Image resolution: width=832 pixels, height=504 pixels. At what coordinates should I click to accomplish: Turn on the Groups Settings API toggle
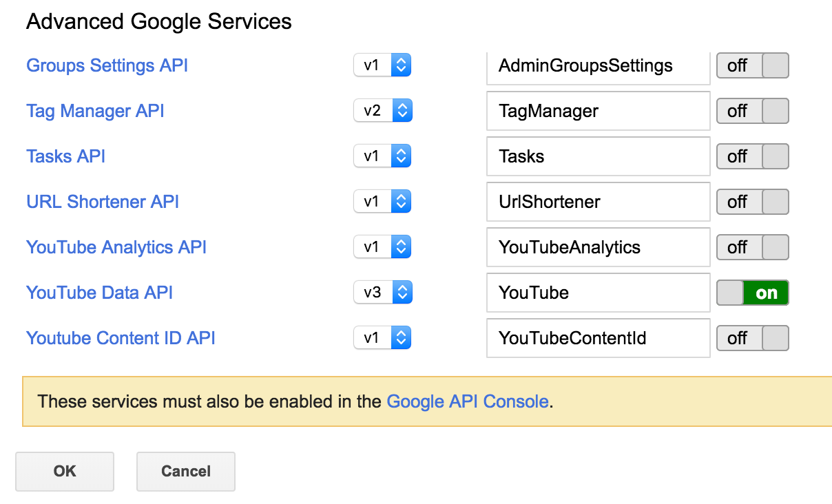tap(752, 65)
